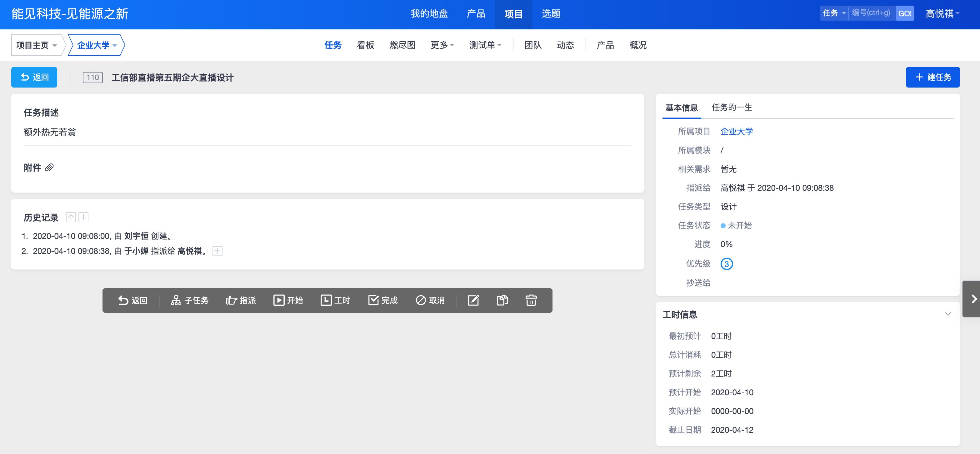This screenshot has width=980, height=454.
Task: Toggle history record sort order arrow
Action: coord(71,217)
